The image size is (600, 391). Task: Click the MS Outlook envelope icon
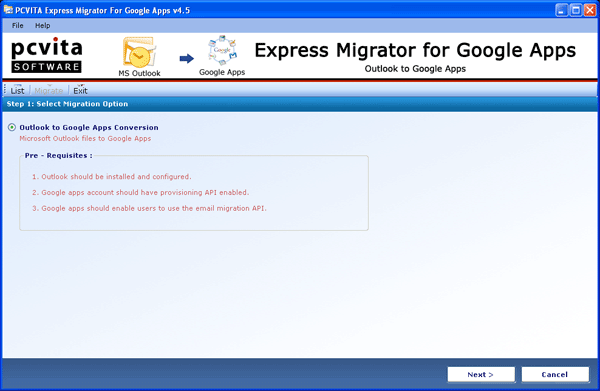[x=139, y=53]
